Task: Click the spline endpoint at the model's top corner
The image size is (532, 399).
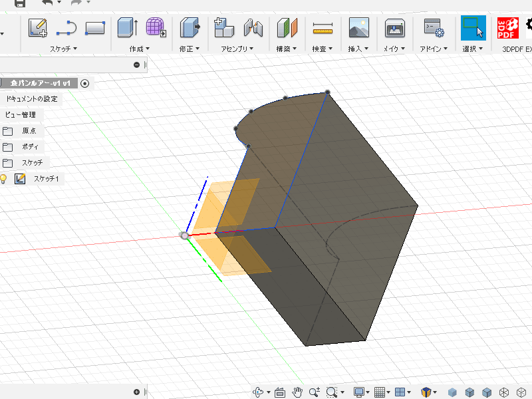Action: (327, 92)
